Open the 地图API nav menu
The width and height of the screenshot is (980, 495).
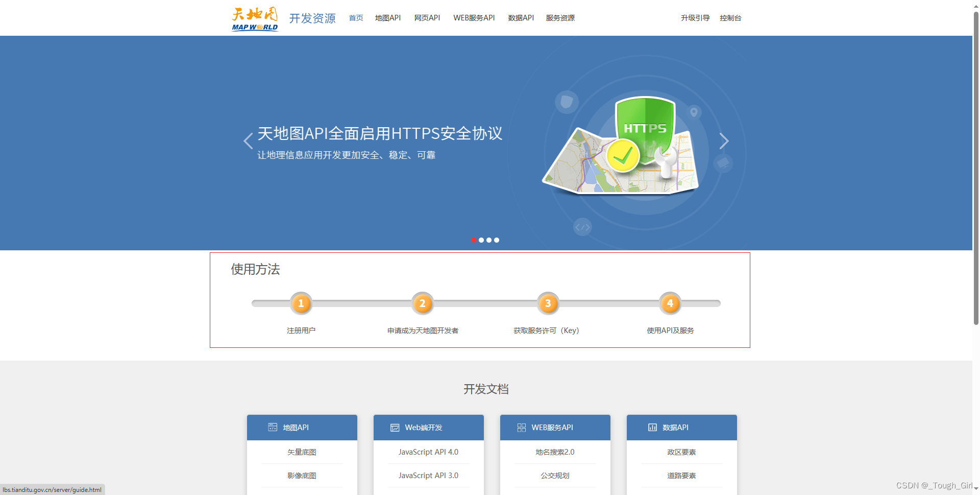pos(388,18)
